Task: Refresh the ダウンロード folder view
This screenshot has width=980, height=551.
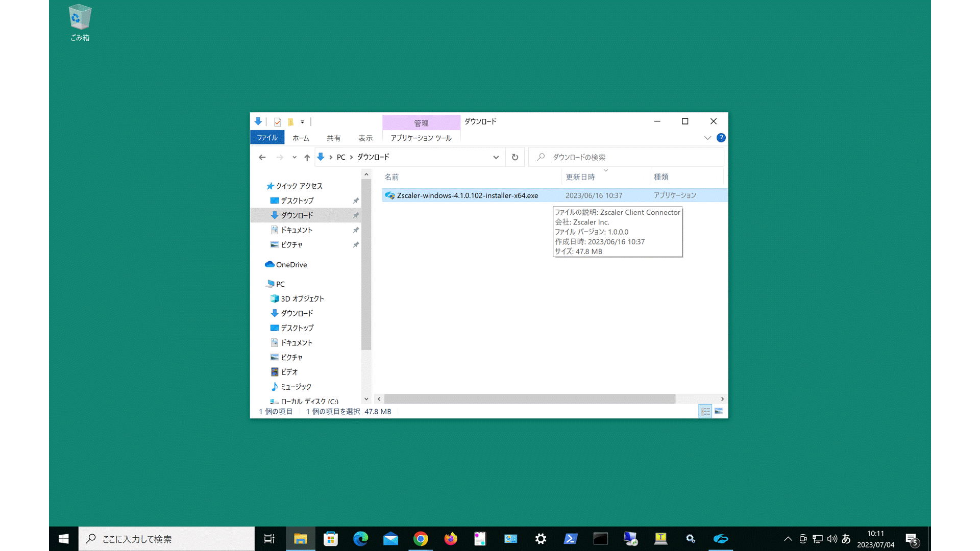Action: (x=514, y=157)
